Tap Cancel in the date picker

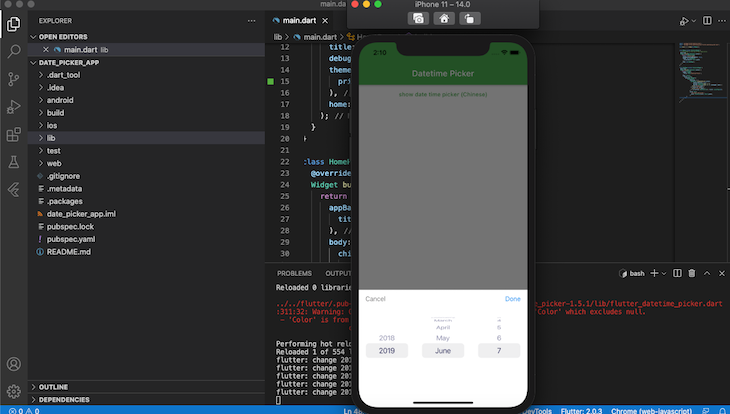[x=375, y=299]
